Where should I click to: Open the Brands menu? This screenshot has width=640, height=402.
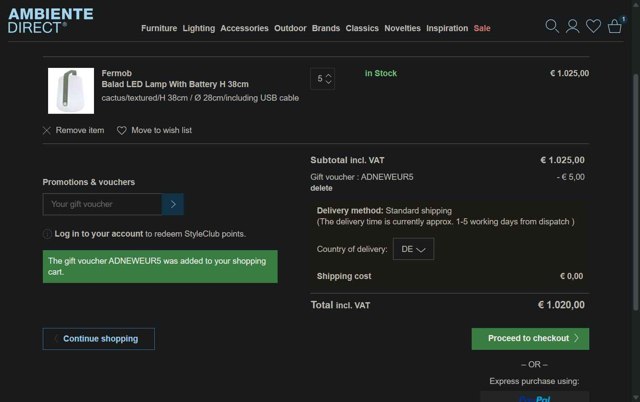pyautogui.click(x=326, y=28)
